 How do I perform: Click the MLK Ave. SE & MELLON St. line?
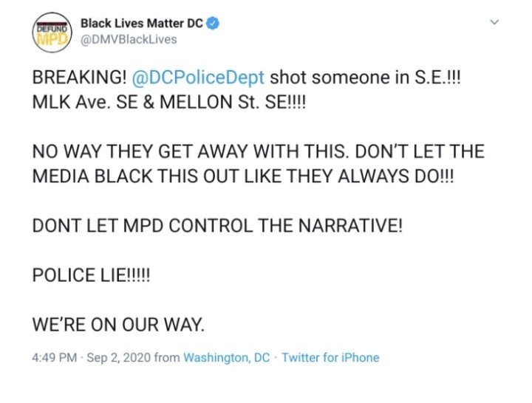pos(169,102)
